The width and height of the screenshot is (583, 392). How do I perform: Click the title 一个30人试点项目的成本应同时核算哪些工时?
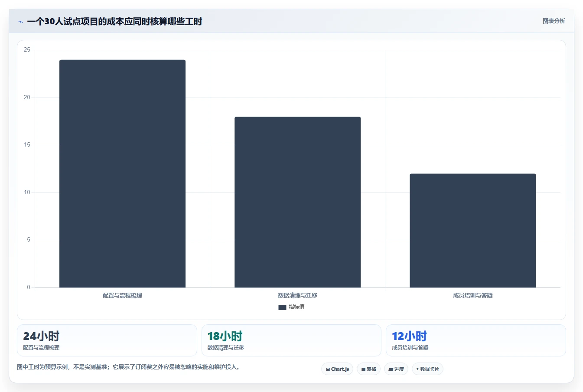pos(114,21)
